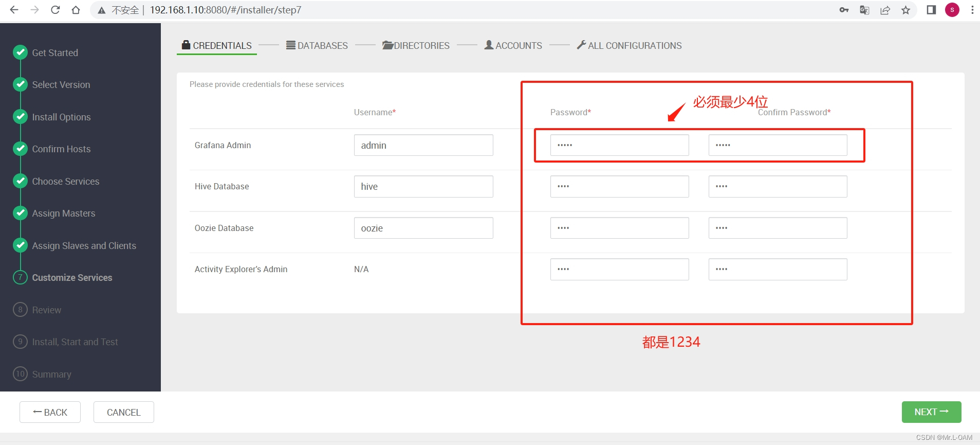Focus Activity Explorer's Admin password field
The width and height of the screenshot is (980, 445).
click(x=619, y=269)
